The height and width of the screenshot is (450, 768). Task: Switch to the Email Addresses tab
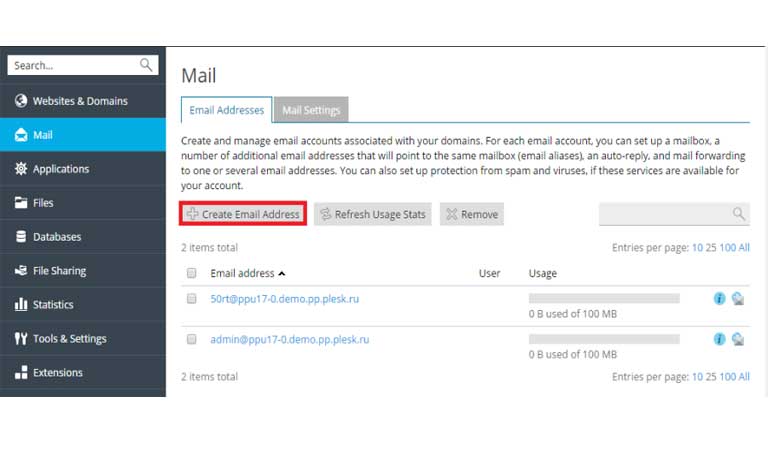pos(227,110)
